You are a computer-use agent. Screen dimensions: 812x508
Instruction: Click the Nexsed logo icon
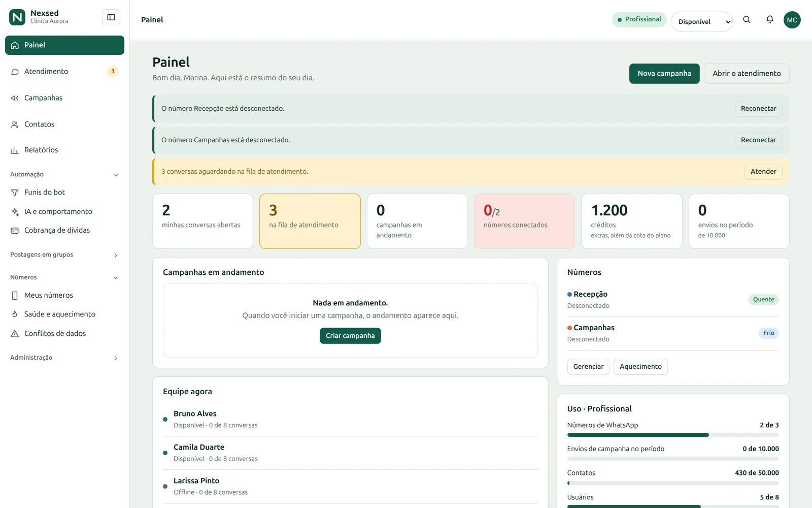(17, 17)
